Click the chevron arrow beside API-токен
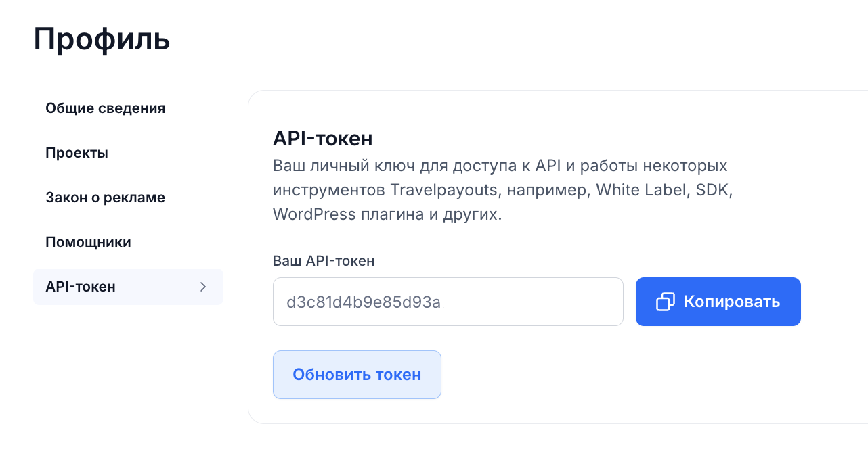Image resolution: width=868 pixels, height=464 pixels. [203, 287]
